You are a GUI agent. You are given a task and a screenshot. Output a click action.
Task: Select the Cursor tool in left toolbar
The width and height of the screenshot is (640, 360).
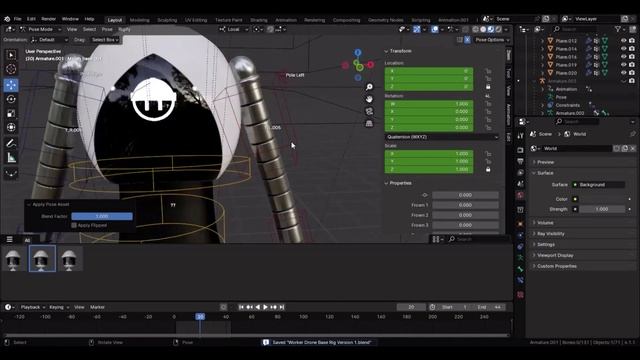(11, 69)
